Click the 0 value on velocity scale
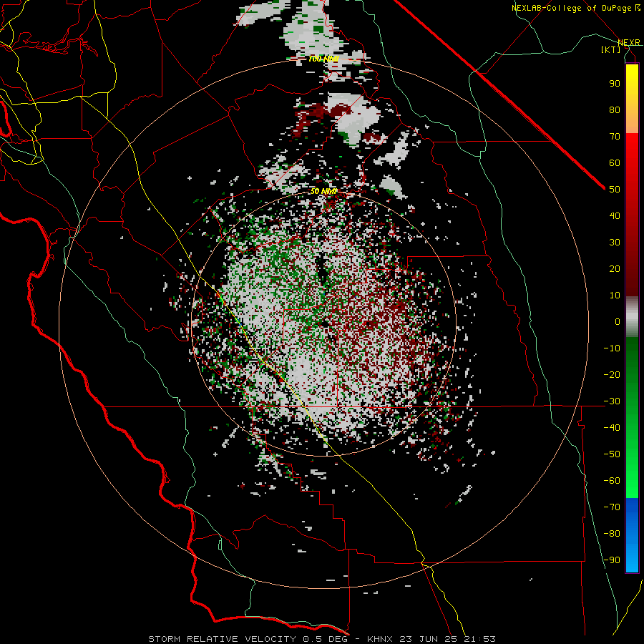644x644 pixels. point(618,321)
